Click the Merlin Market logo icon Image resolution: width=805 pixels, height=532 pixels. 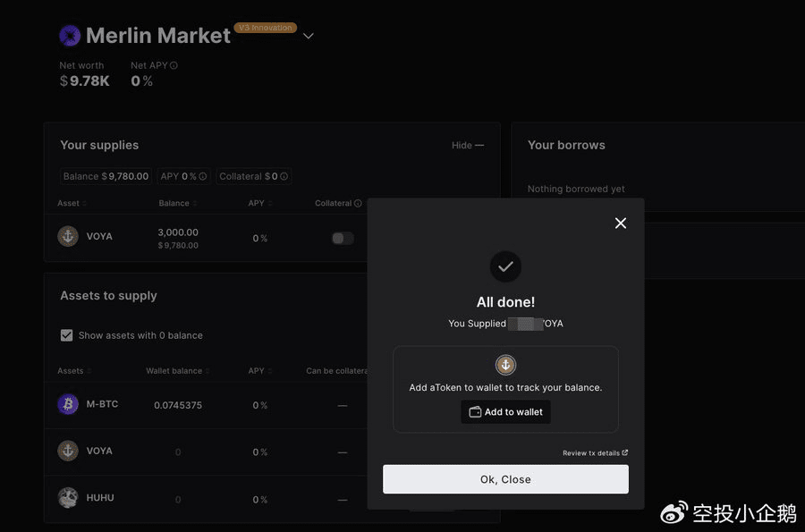[70, 36]
